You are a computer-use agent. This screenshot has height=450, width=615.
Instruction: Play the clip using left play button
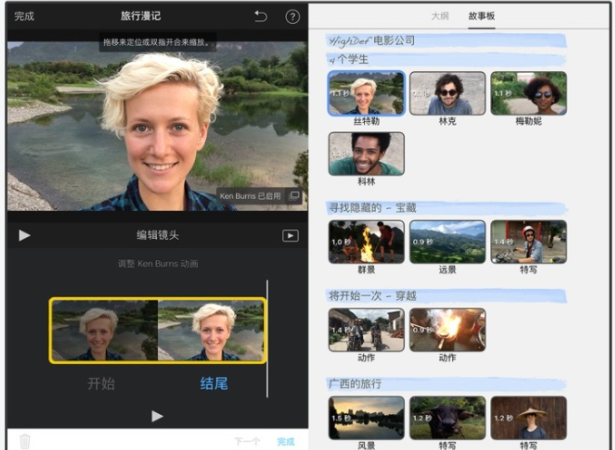(25, 236)
